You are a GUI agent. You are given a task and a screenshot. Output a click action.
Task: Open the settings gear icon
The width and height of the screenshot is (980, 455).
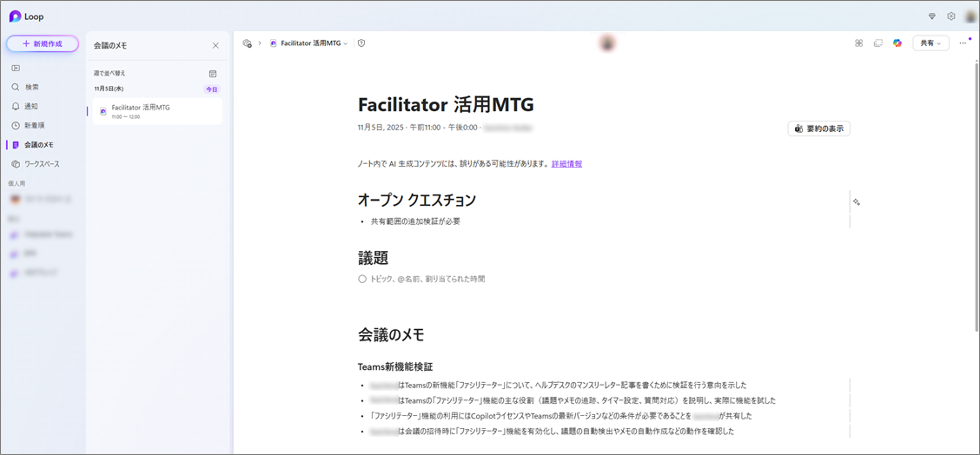coord(951,16)
